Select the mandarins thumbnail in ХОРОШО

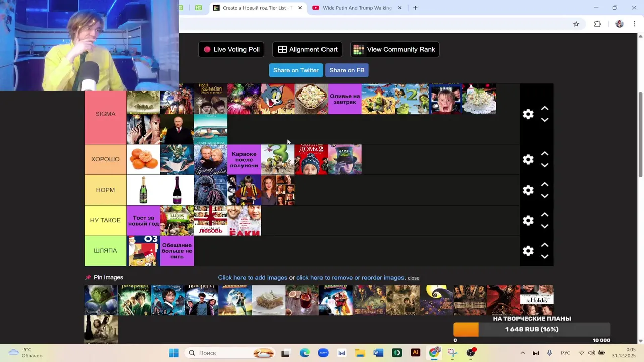click(143, 159)
